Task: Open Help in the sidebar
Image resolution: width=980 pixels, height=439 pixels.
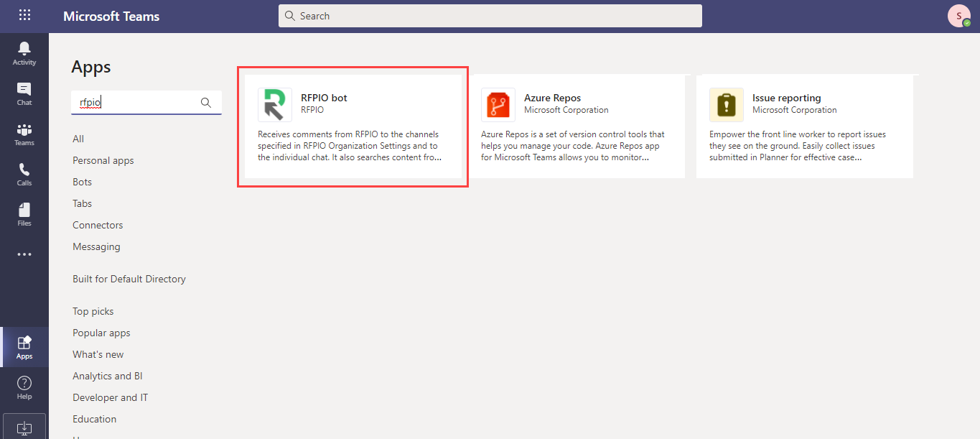Action: pos(24,387)
